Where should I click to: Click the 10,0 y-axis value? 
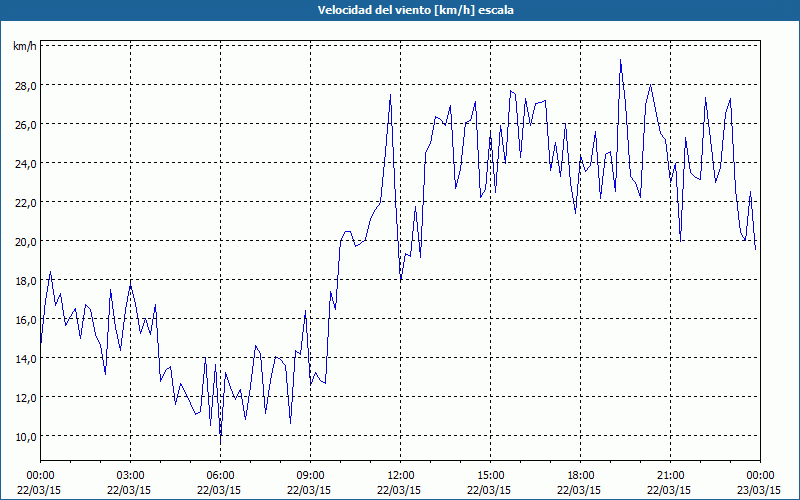pyautogui.click(x=25, y=437)
